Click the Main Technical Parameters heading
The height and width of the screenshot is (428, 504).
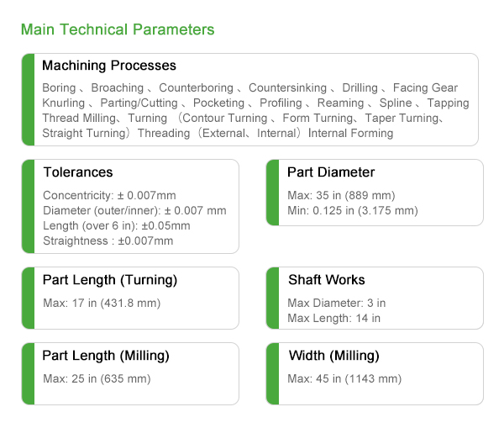click(118, 29)
